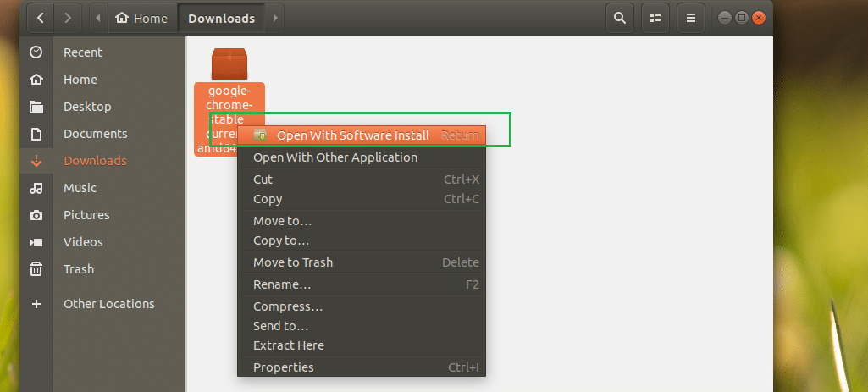
Task: Open Music in the sidebar
Action: [80, 188]
